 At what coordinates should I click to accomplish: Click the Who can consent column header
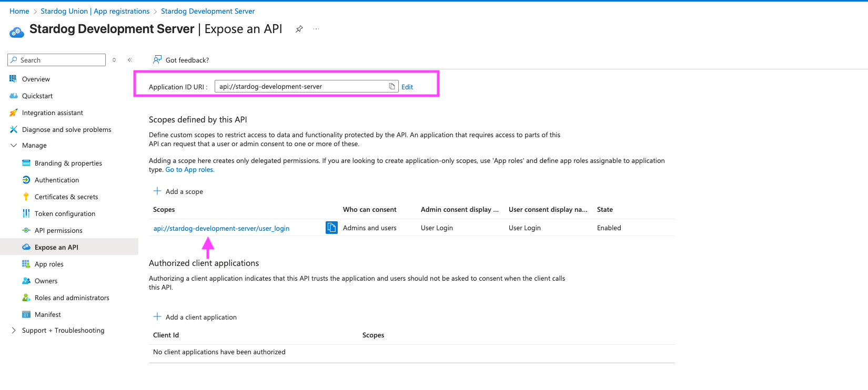[370, 209]
